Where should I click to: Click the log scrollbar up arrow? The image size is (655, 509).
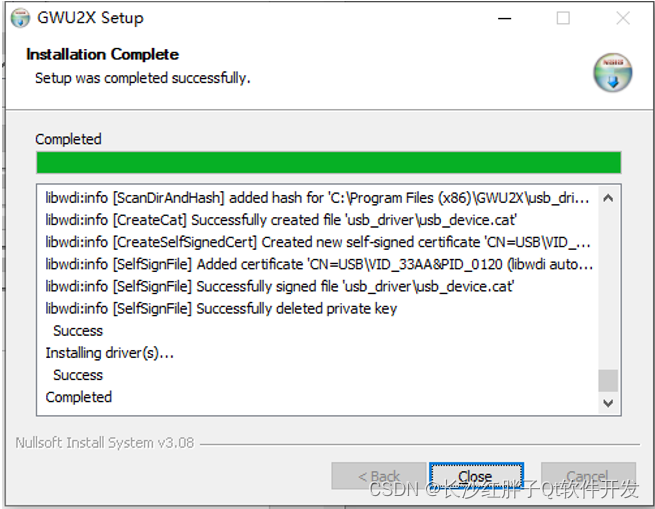608,198
